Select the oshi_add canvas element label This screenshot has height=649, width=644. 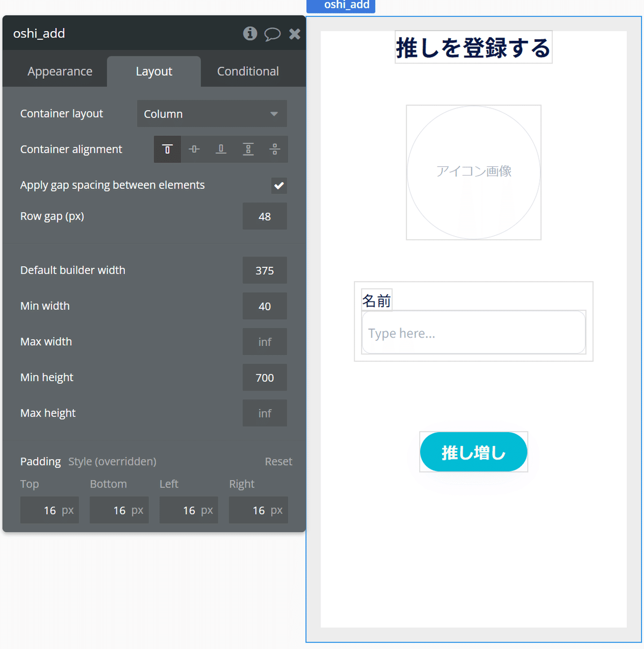tap(341, 5)
